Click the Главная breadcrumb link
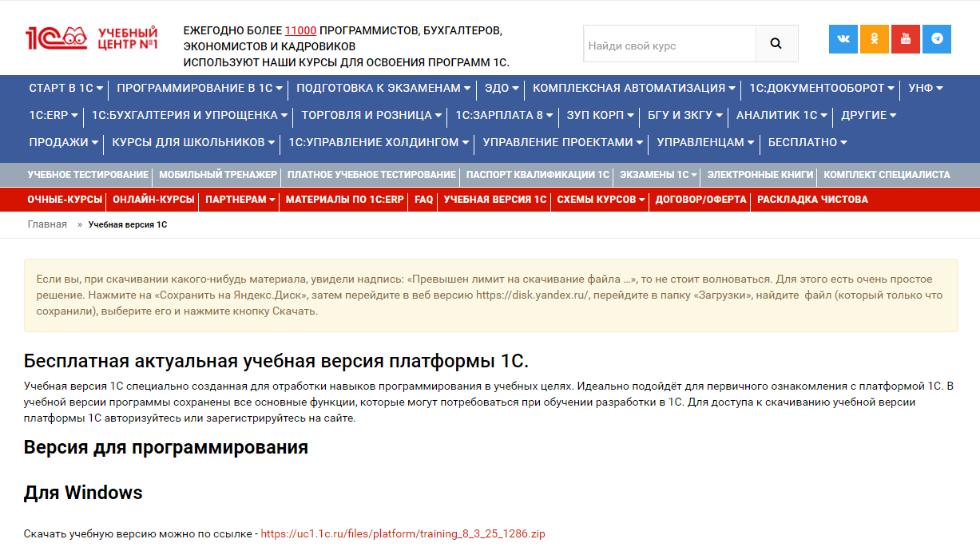 [x=47, y=224]
